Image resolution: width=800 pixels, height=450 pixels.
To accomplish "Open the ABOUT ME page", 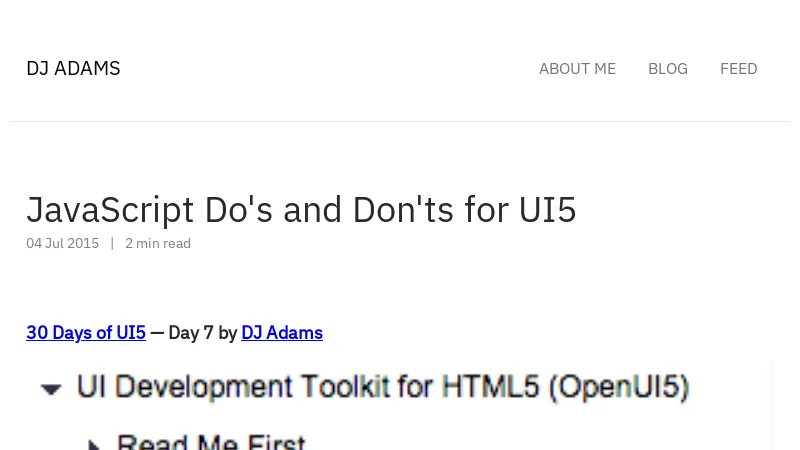I will 577,69.
